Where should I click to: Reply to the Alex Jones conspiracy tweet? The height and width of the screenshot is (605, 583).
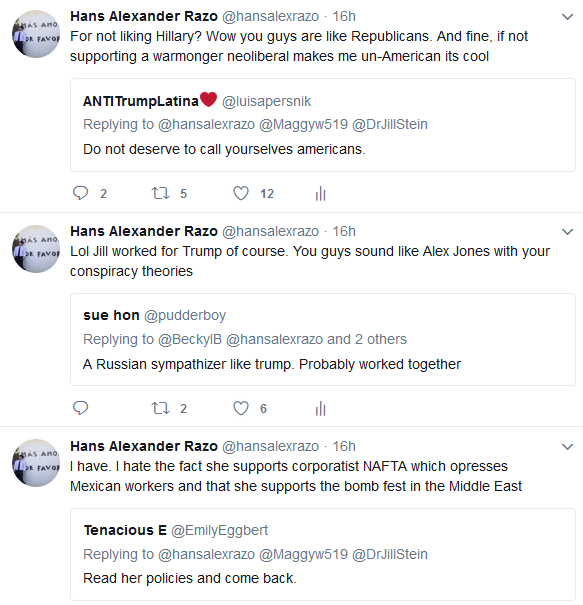(x=81, y=408)
